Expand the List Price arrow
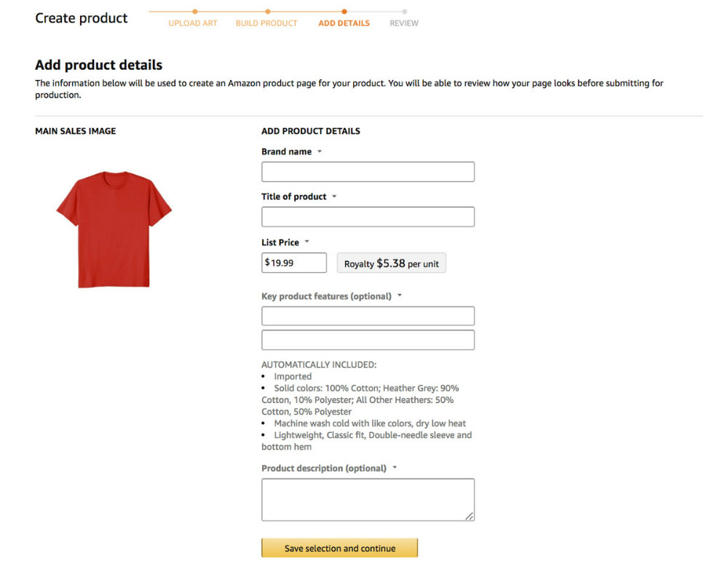This screenshot has height=566, width=728. coord(307,242)
